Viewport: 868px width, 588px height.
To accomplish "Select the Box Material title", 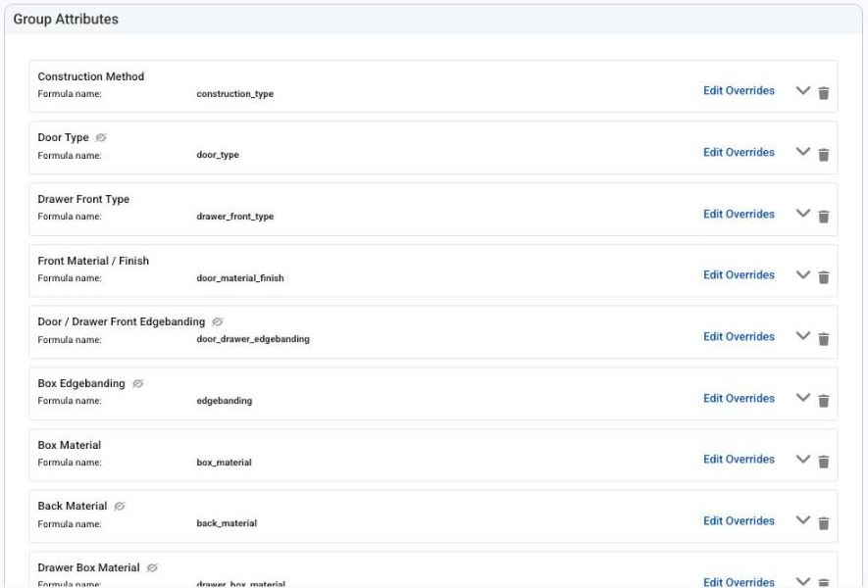I will [70, 445].
